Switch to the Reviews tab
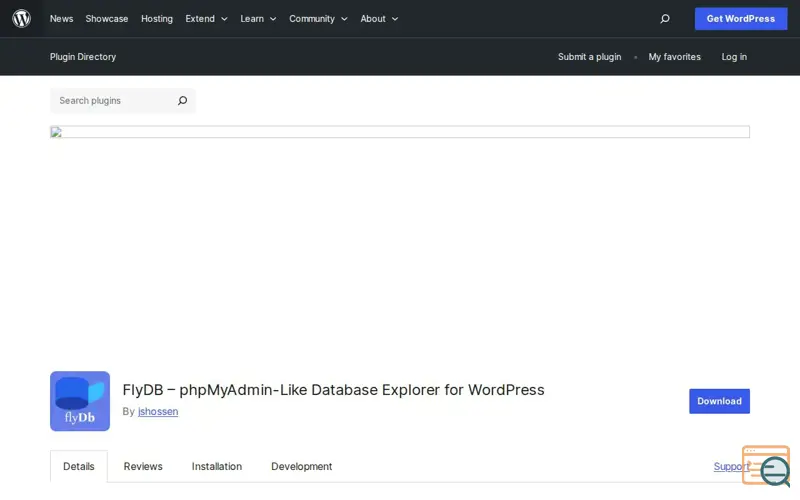The width and height of the screenshot is (800, 500). [x=143, y=466]
